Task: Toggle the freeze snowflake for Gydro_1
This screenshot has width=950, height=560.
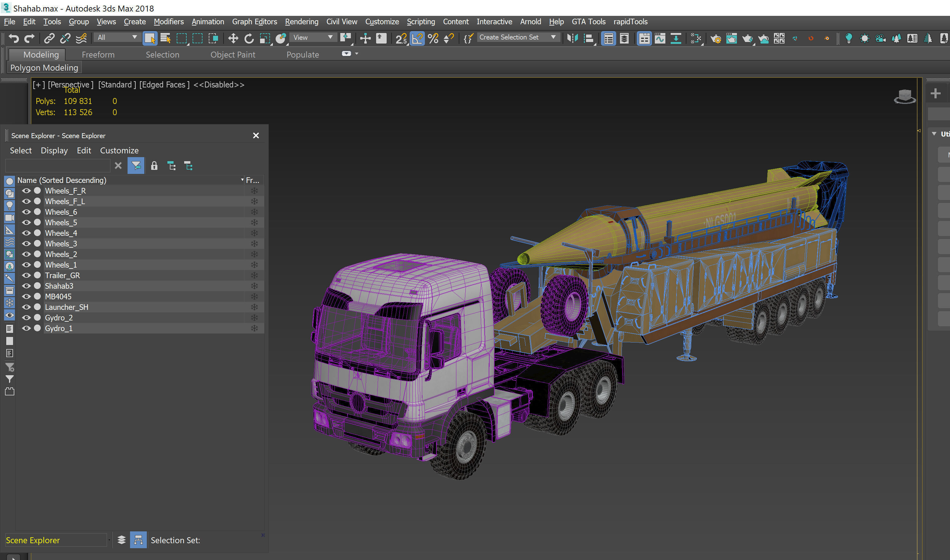Action: (254, 328)
